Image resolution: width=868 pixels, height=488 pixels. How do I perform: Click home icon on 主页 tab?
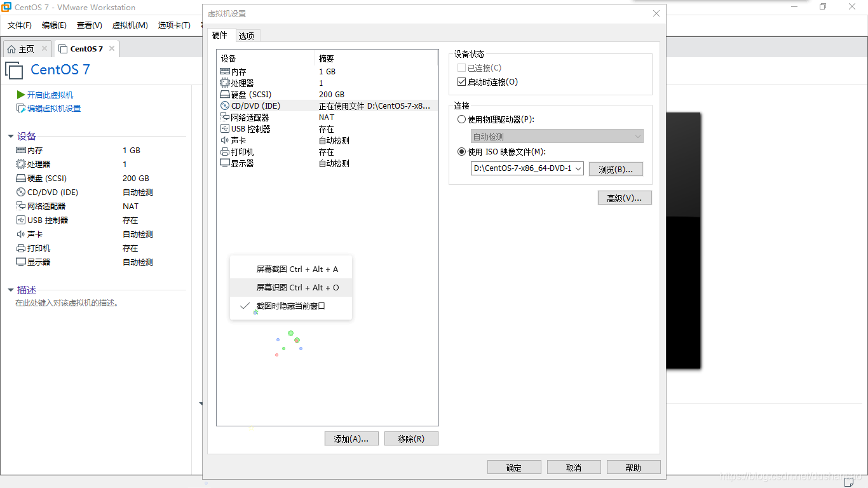click(x=11, y=49)
